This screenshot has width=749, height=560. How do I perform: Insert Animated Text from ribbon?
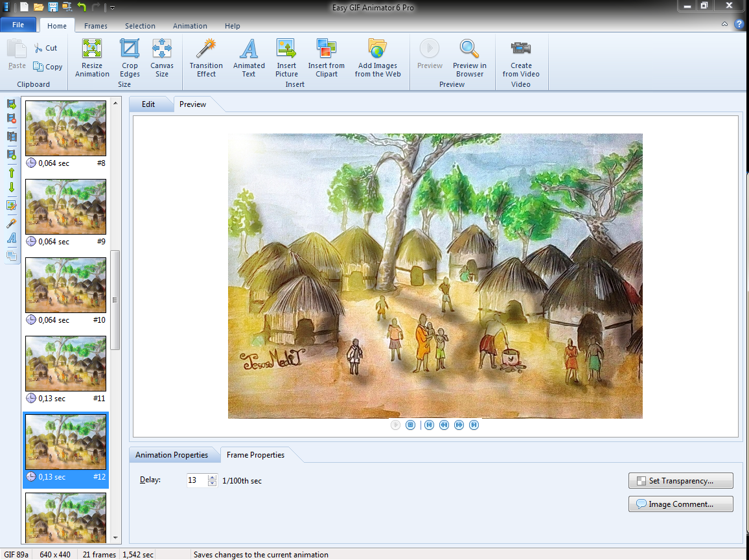point(249,58)
